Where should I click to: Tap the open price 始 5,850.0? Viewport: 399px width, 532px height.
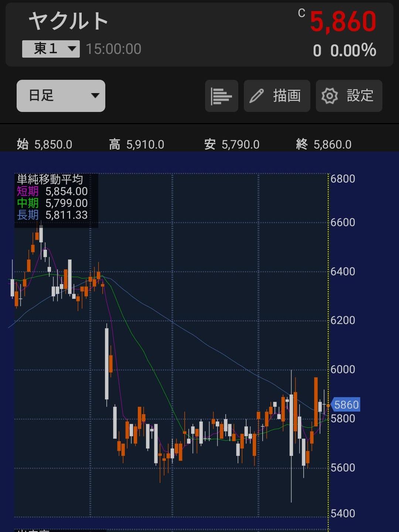pos(44,144)
